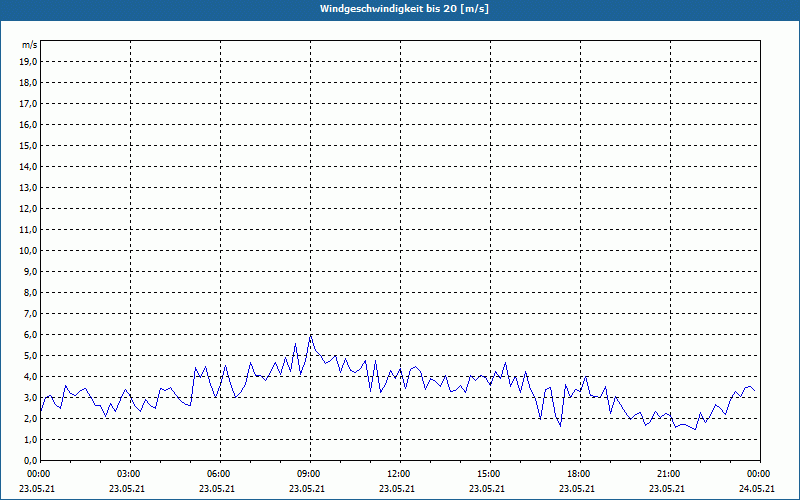Select the 10,0 y-axis label
The width and height of the screenshot is (800, 500).
(x=29, y=251)
